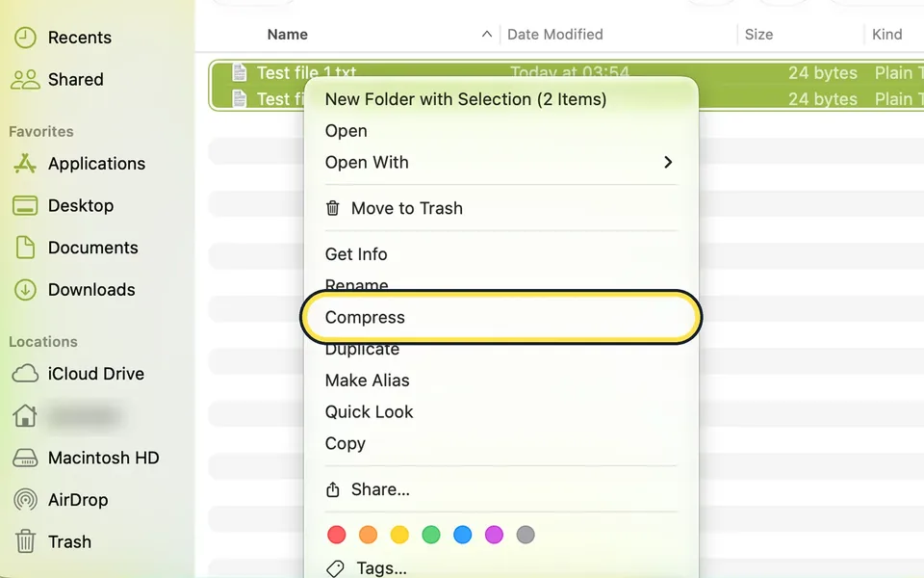Sort by the Kind column
924x578 pixels.
point(886,35)
